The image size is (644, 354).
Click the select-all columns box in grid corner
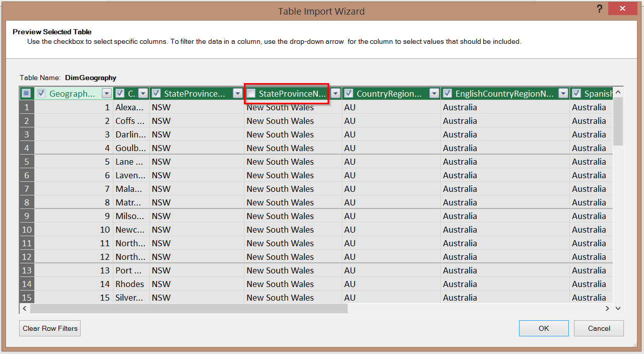(x=27, y=93)
